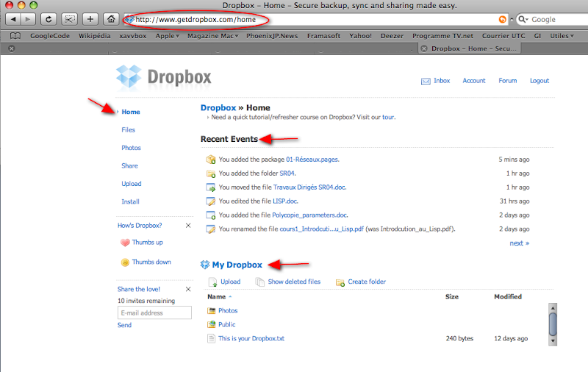
Task: Click the Dropbox breadcrumb link
Action: (x=218, y=107)
